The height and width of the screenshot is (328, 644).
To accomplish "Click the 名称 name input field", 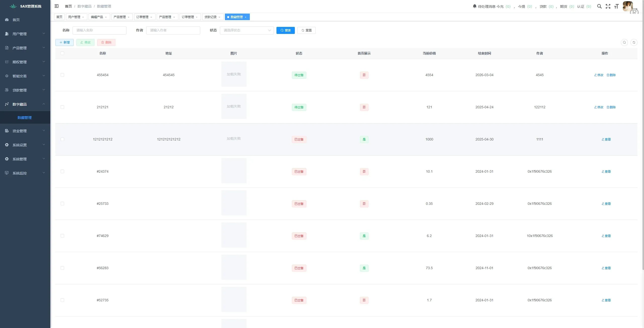I will [99, 30].
